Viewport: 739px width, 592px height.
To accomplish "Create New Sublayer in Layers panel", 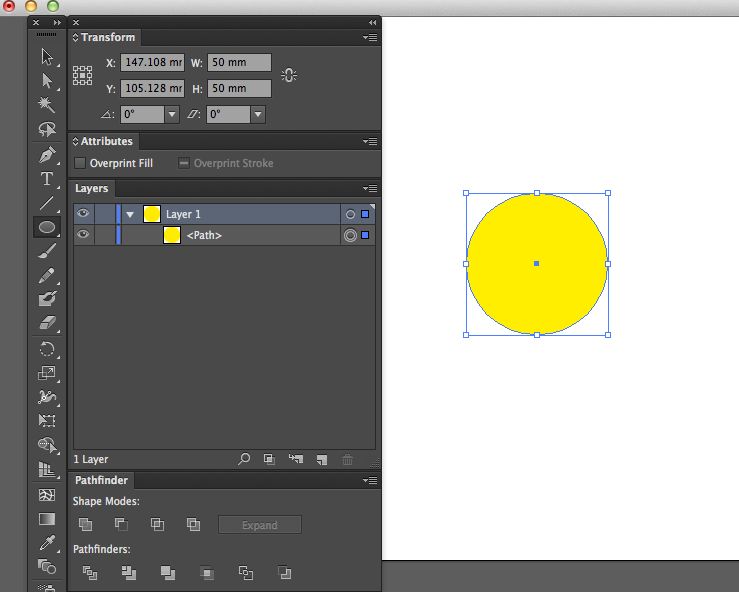I will click(x=296, y=459).
